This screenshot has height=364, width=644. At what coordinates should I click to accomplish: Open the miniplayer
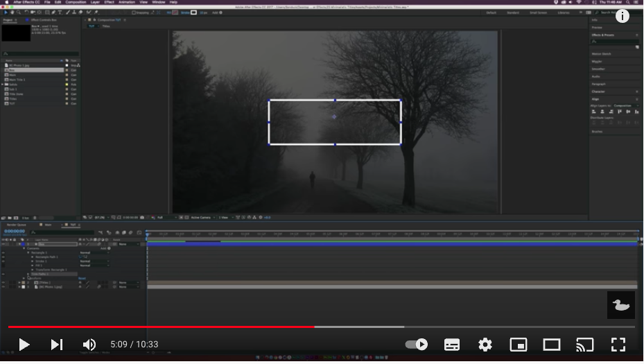519,345
